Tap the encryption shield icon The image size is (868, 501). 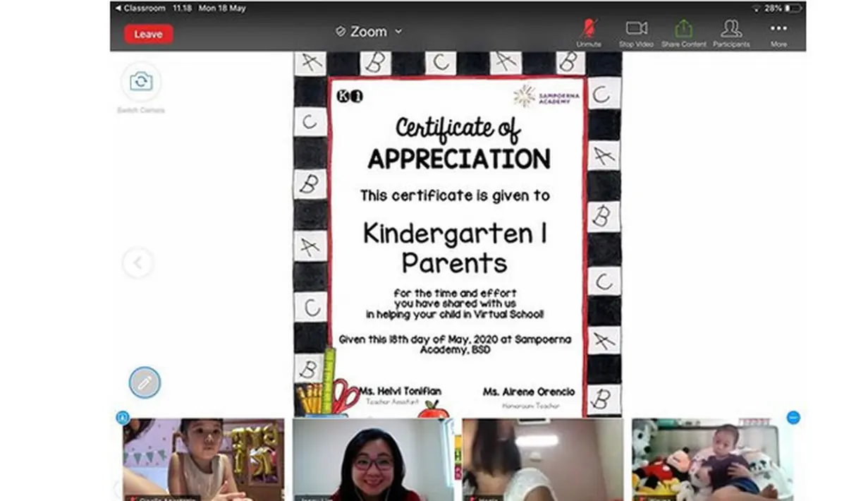(x=341, y=32)
